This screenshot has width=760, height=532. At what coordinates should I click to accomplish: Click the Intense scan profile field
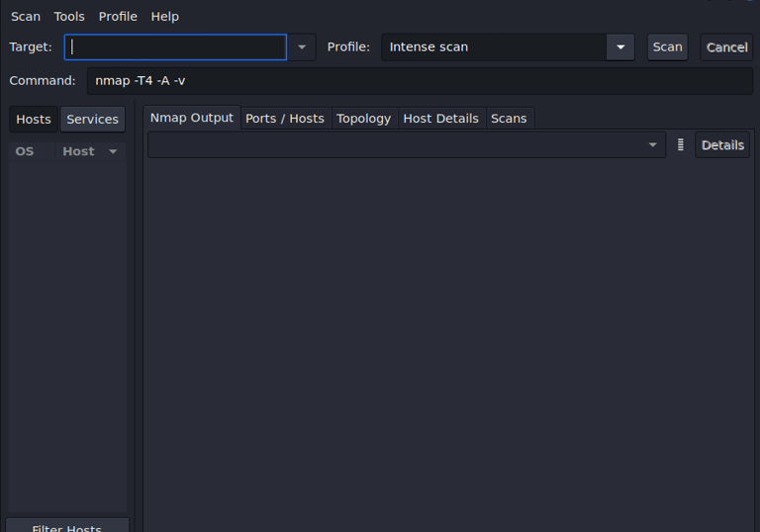pos(494,47)
